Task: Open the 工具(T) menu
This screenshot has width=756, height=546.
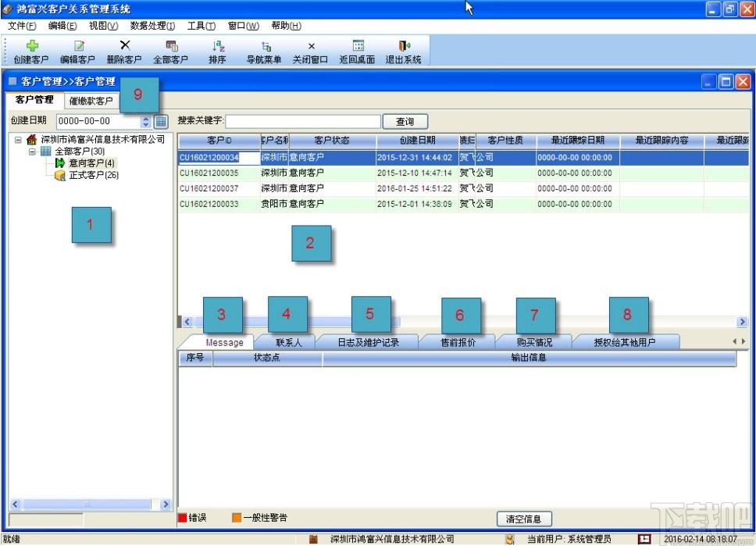Action: click(201, 26)
